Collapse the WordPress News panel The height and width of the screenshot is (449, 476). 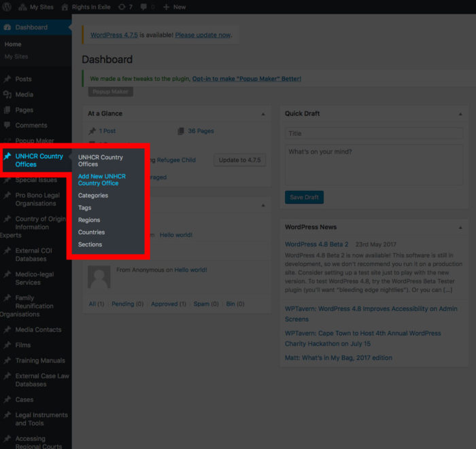460,228
